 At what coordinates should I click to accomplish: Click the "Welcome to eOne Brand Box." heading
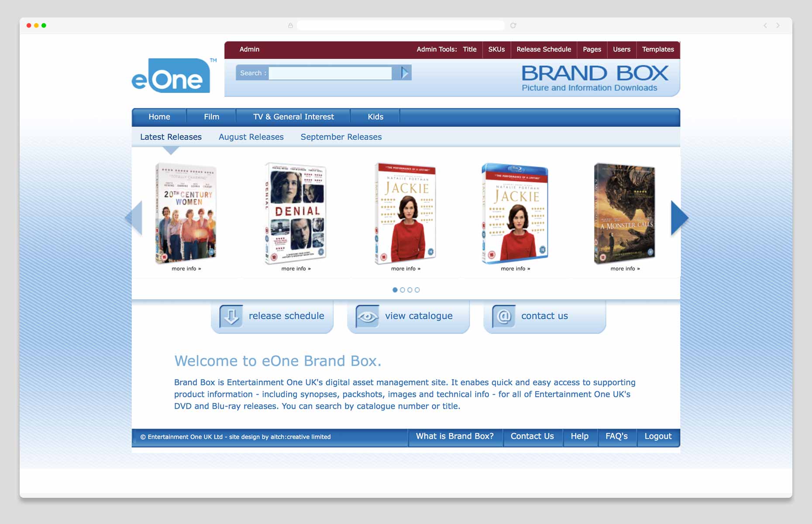pyautogui.click(x=278, y=361)
